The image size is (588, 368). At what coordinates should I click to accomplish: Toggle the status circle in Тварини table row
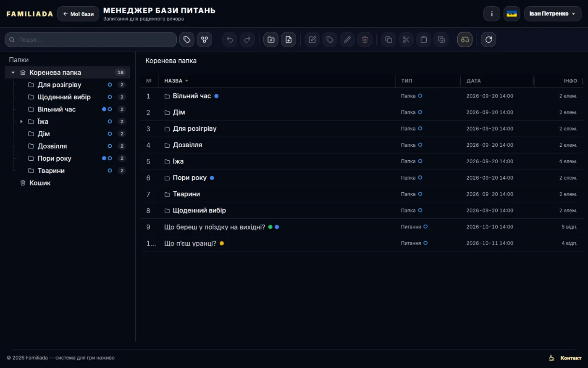[420, 194]
